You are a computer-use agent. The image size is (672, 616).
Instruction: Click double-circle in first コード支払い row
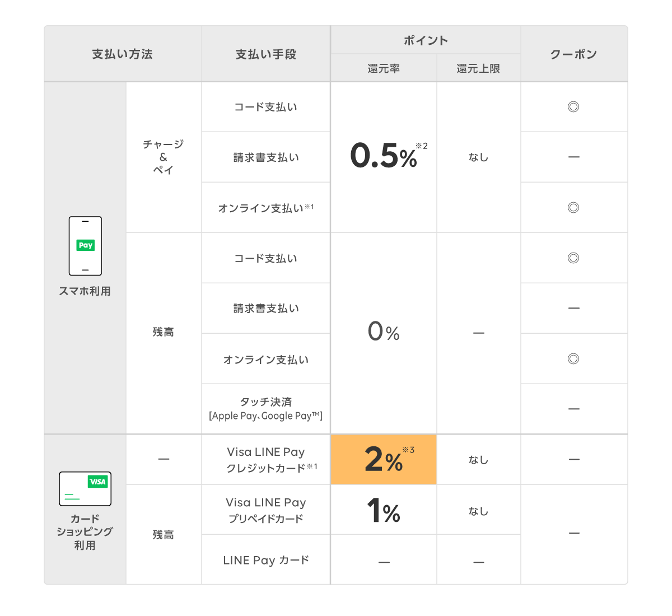pyautogui.click(x=573, y=107)
